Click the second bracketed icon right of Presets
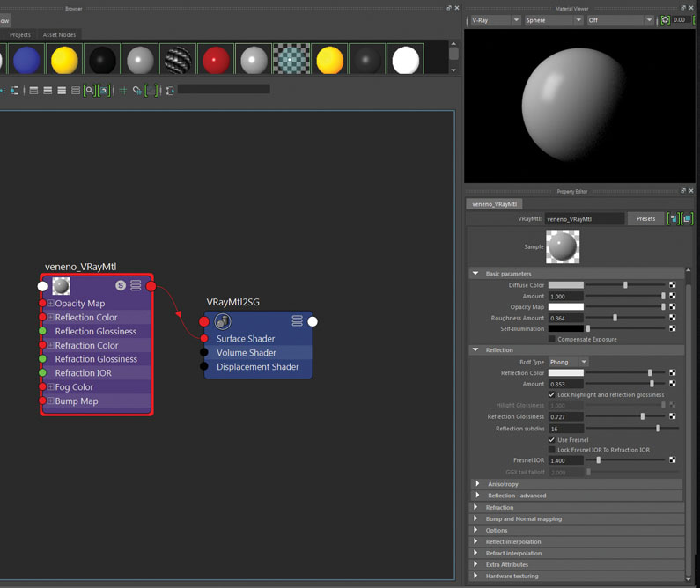The width and height of the screenshot is (700, 588). (x=687, y=218)
